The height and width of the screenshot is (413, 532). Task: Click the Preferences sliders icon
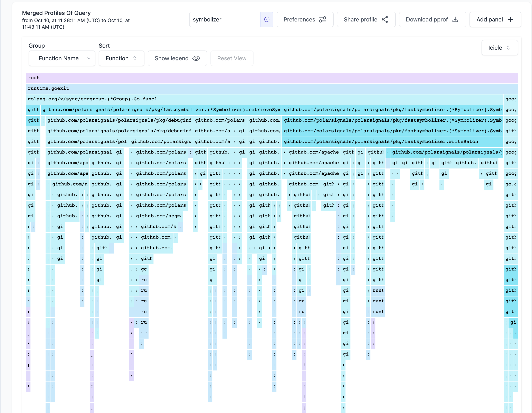click(323, 19)
